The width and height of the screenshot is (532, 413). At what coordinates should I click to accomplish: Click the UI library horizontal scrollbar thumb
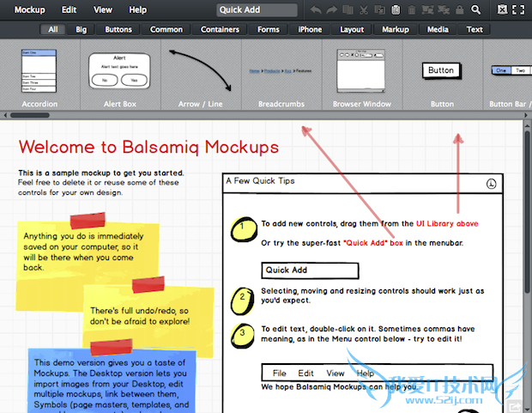click(30, 115)
